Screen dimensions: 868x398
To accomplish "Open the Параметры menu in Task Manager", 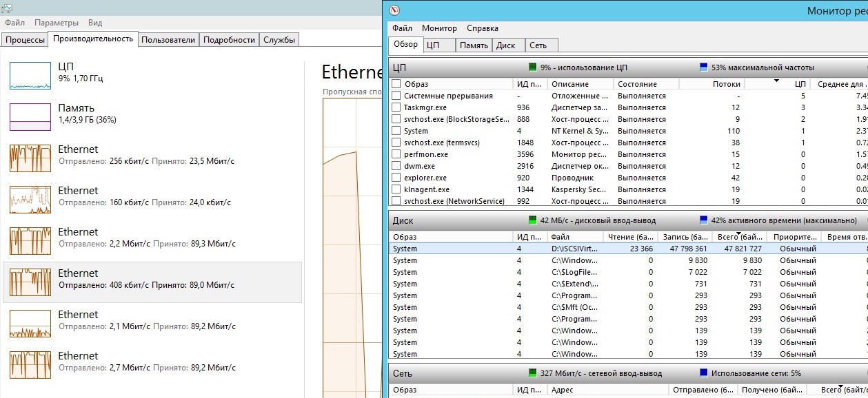I will pos(57,23).
